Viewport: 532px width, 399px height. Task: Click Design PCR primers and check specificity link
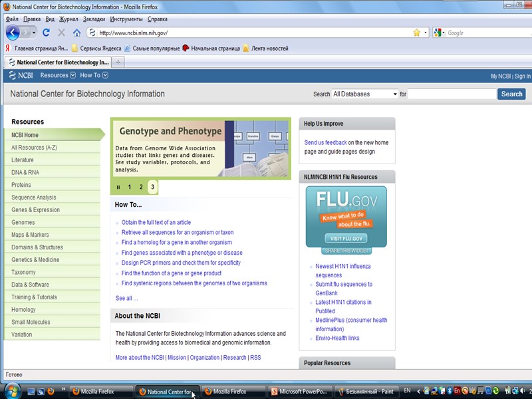[x=181, y=263]
